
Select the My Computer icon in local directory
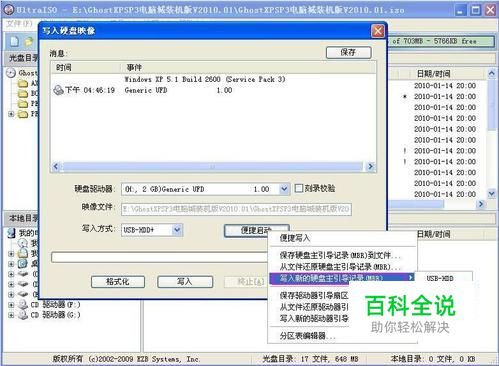[11, 233]
